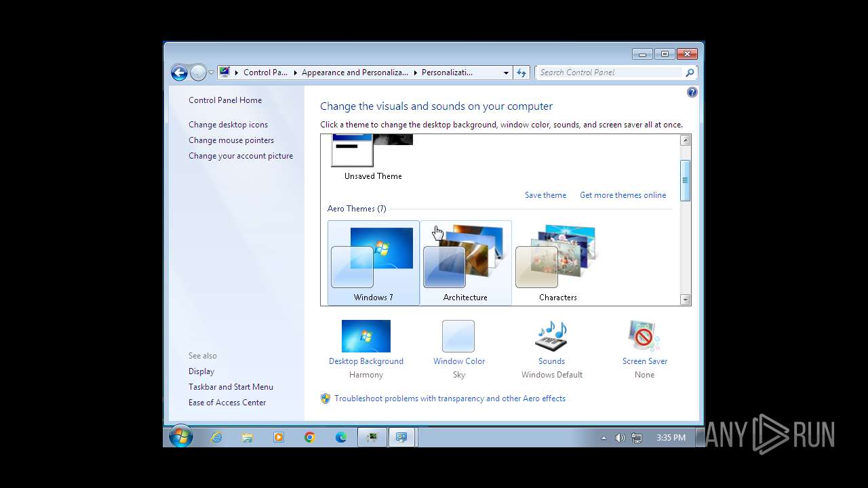Image resolution: width=868 pixels, height=488 pixels.
Task: Open Ease of Access Center
Action: click(227, 403)
